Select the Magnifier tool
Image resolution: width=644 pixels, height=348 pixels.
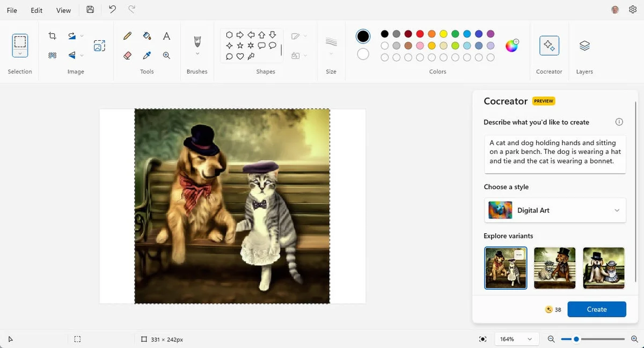[167, 55]
